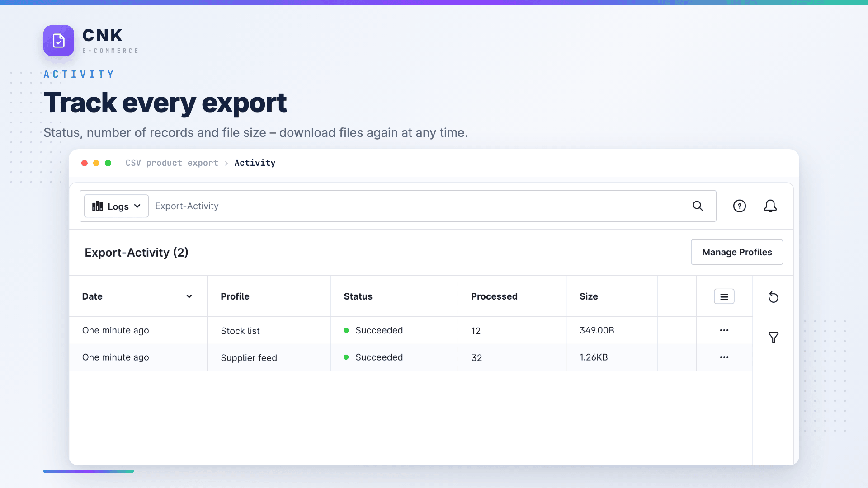Click the search magnifier icon
This screenshot has width=868, height=488.
click(698, 206)
